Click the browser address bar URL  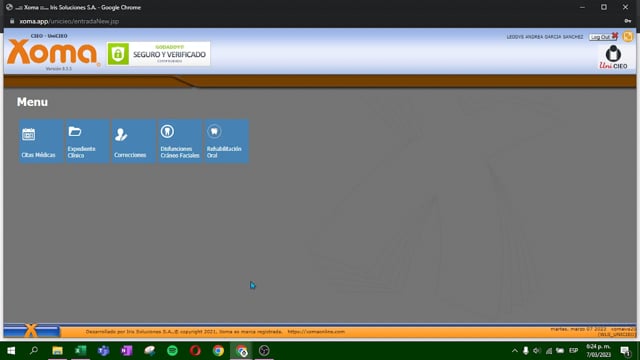(x=69, y=21)
